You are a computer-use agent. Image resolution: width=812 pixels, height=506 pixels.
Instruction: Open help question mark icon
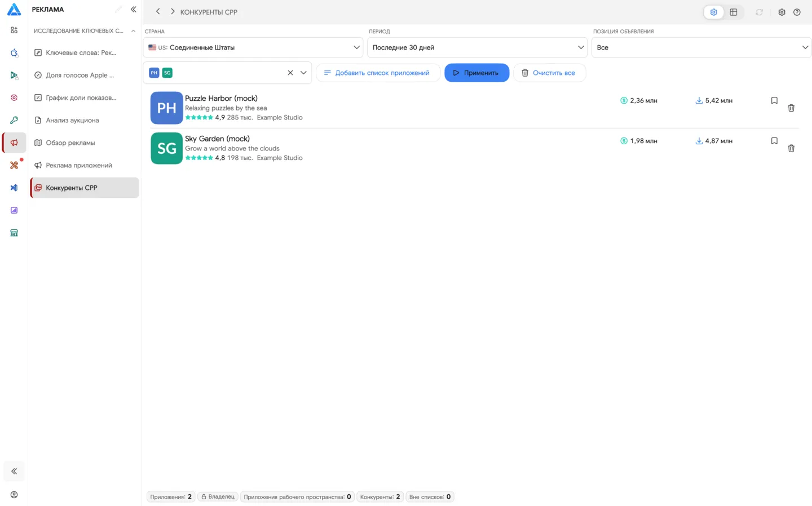pyautogui.click(x=797, y=12)
